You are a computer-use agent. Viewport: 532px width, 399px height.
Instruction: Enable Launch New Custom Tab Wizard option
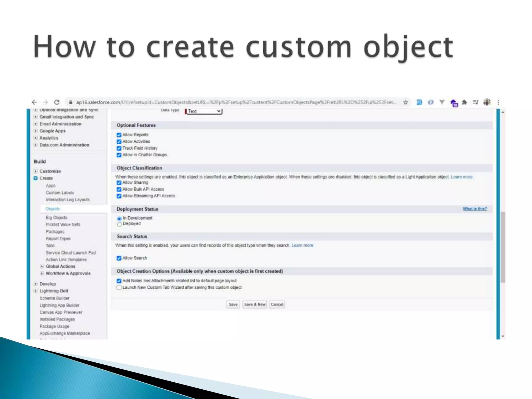point(119,288)
